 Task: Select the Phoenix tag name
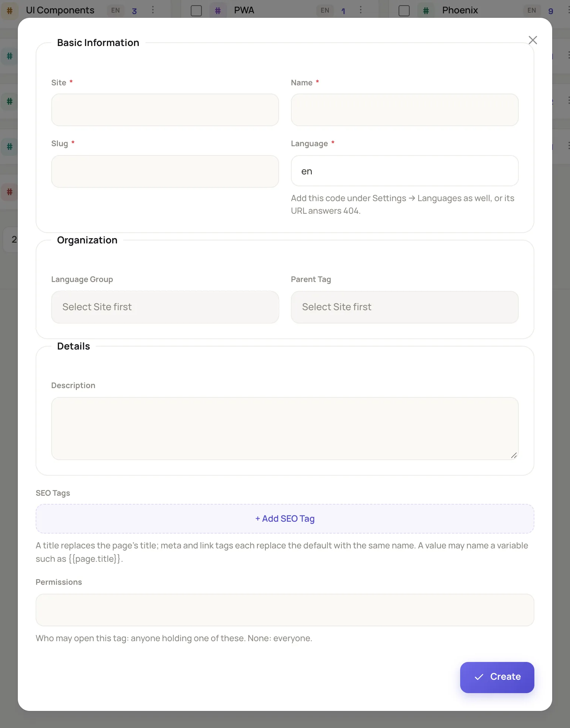click(460, 10)
